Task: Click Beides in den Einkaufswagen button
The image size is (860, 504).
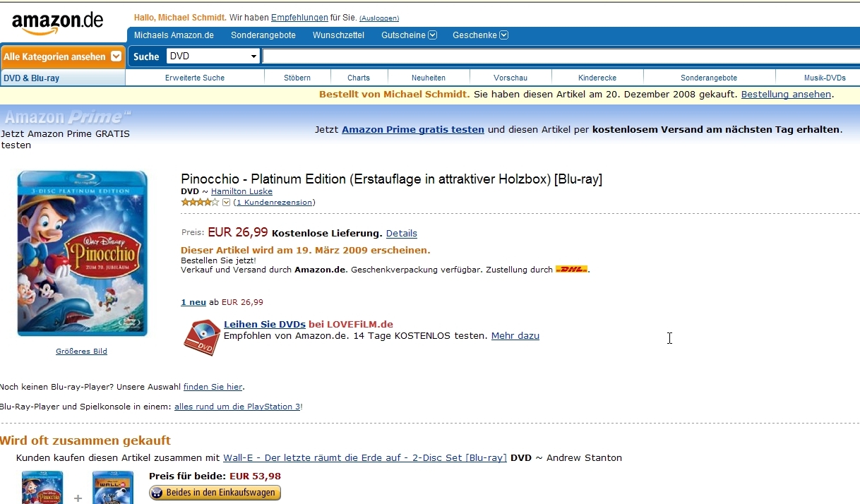Action: click(x=215, y=493)
